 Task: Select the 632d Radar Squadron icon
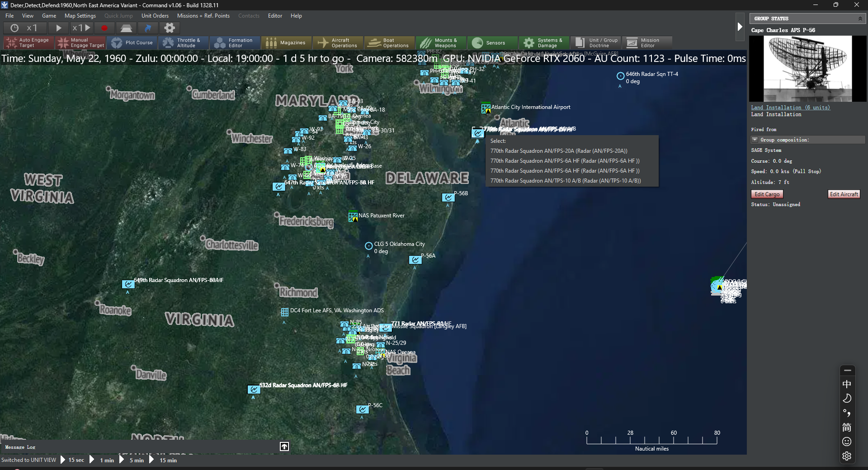point(254,390)
